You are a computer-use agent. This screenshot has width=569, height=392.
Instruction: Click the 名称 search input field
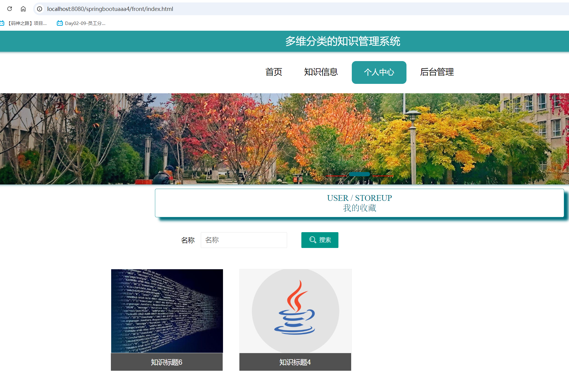[x=244, y=240]
